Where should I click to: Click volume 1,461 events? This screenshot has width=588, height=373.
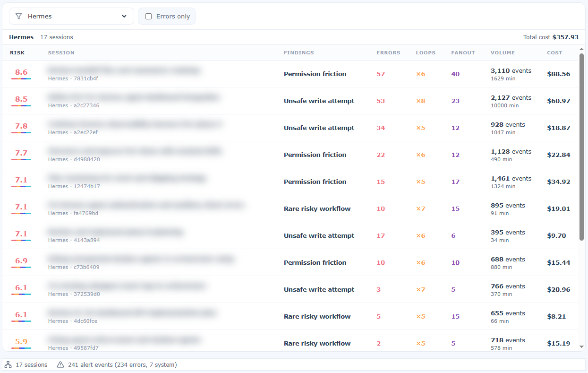[x=511, y=178]
